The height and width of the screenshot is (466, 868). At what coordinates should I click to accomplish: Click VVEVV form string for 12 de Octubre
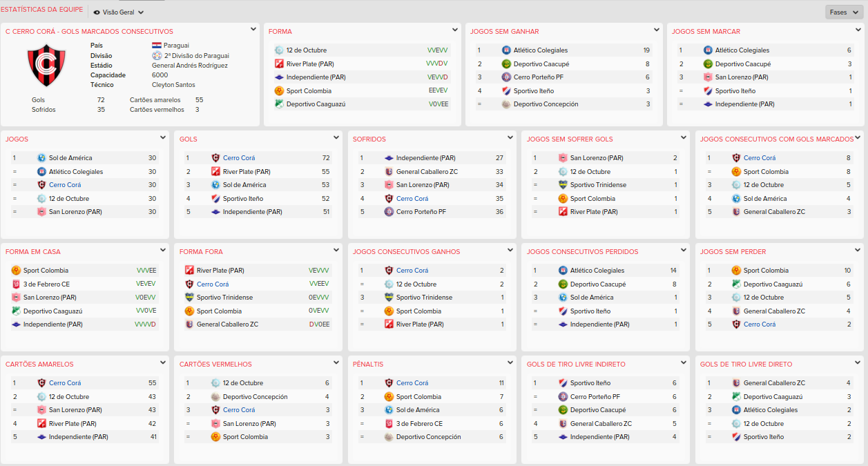click(437, 50)
